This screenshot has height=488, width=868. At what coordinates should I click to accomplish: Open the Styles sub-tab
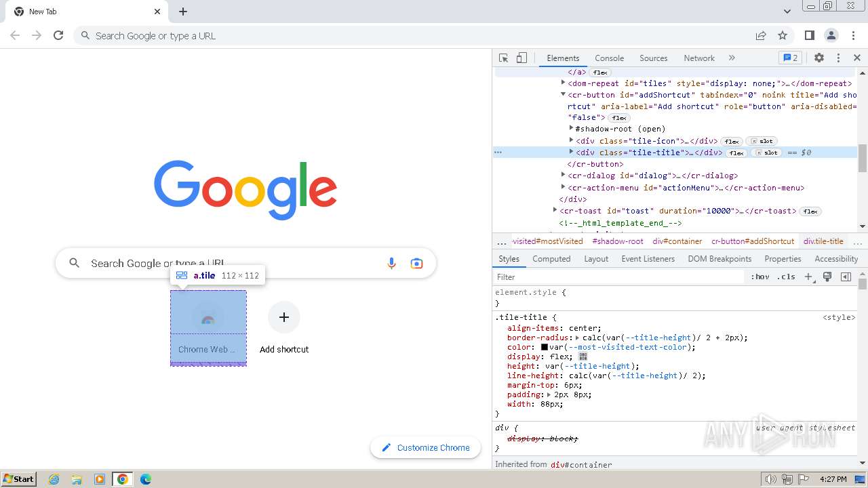coord(509,259)
